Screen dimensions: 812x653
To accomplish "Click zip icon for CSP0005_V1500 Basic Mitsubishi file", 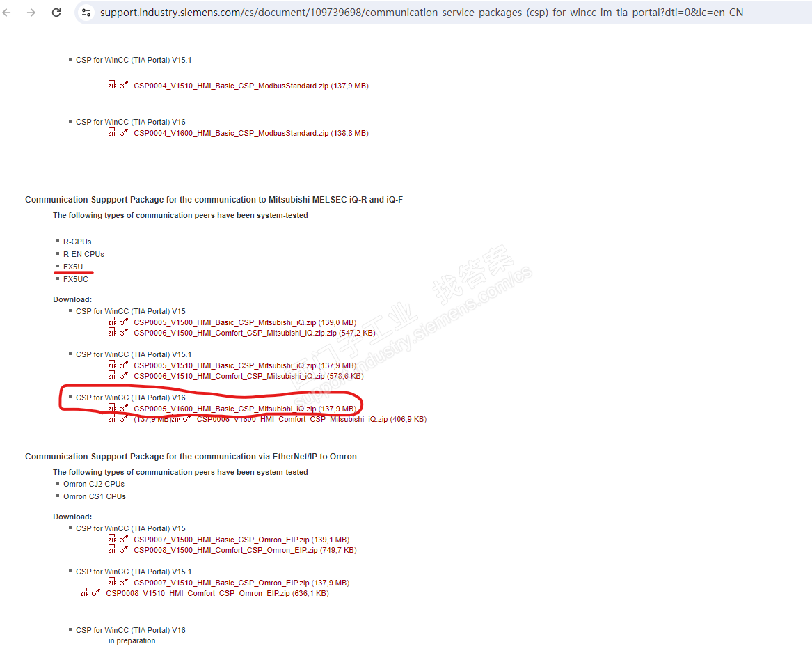I will (x=112, y=322).
